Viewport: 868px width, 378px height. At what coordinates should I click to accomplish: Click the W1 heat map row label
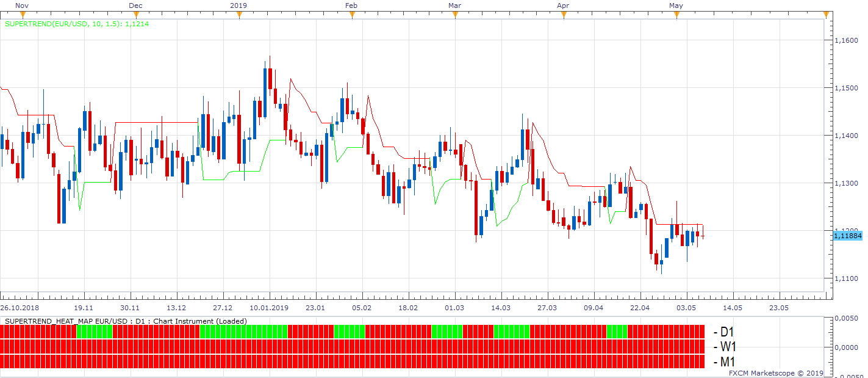click(x=725, y=347)
